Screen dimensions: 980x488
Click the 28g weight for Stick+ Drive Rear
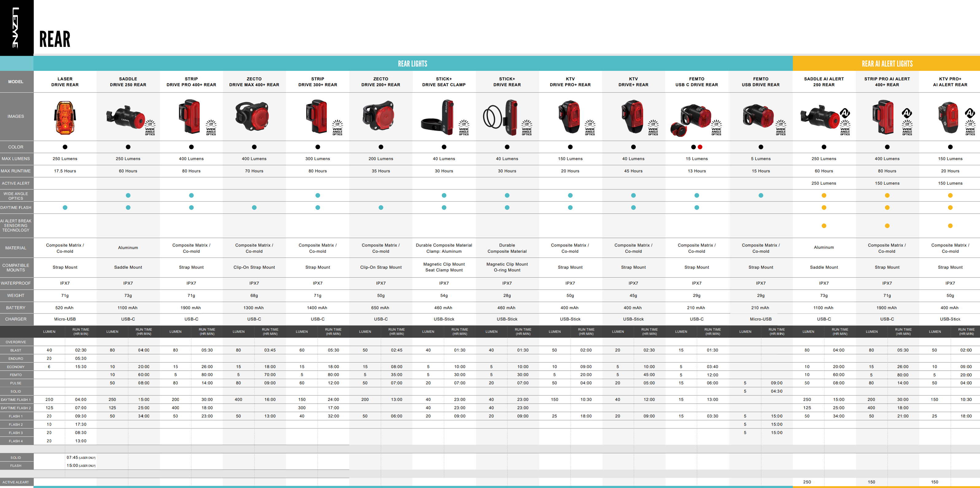click(507, 296)
